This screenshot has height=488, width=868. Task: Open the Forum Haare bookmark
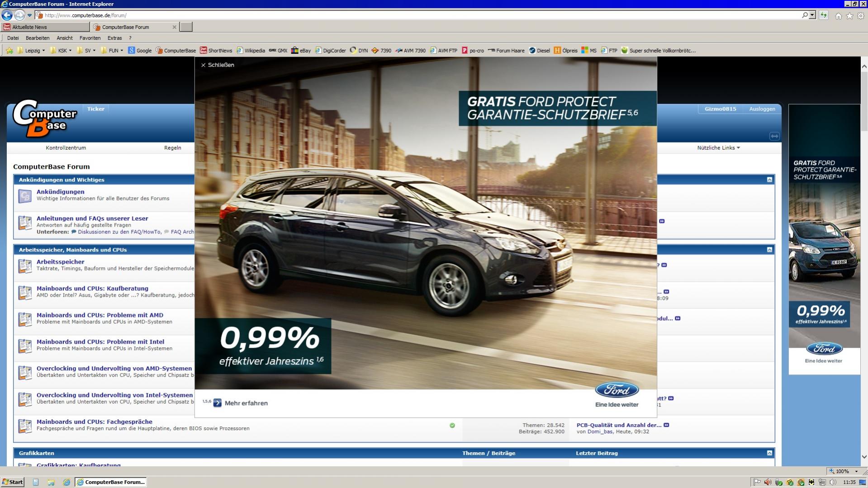tap(506, 51)
